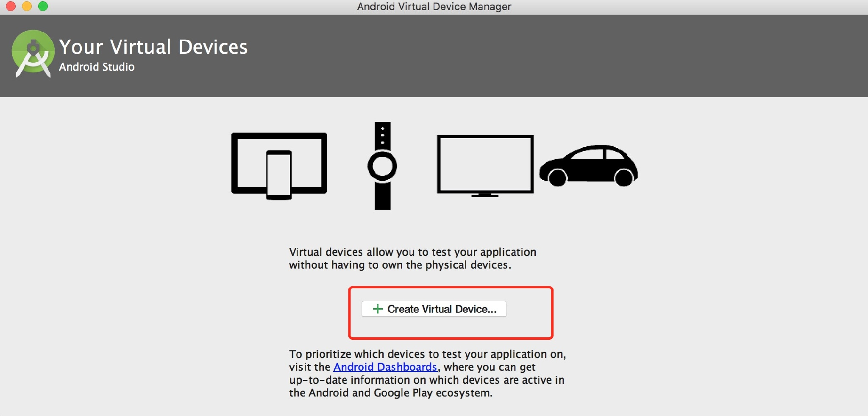Image resolution: width=868 pixels, height=416 pixels.
Task: Select the Android Auto car icon
Action: [589, 166]
